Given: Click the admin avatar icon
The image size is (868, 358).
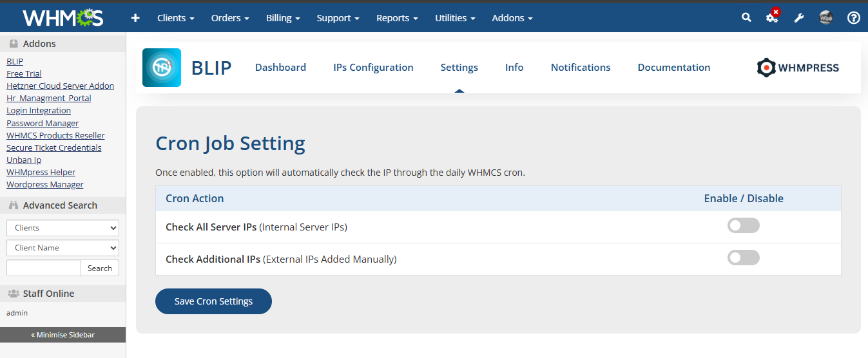Looking at the screenshot, I should click(x=826, y=18).
